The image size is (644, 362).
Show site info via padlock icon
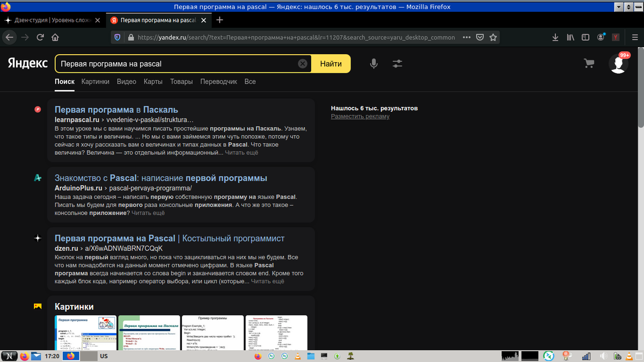point(130,38)
